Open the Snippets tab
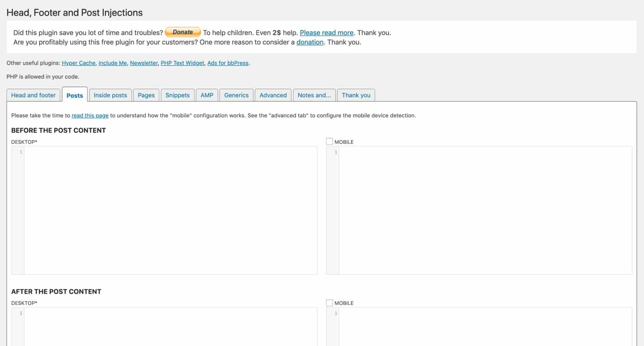Screen dimensions: 644x346 point(177,95)
